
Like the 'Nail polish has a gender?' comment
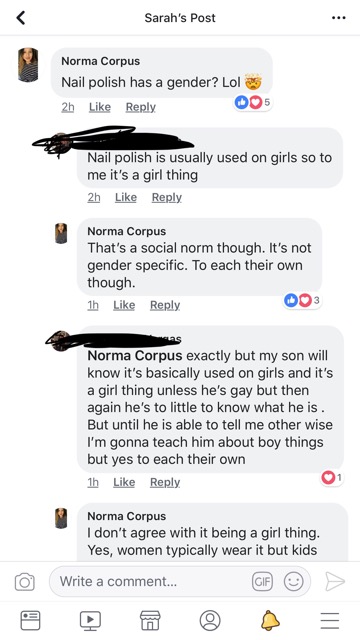100,107
